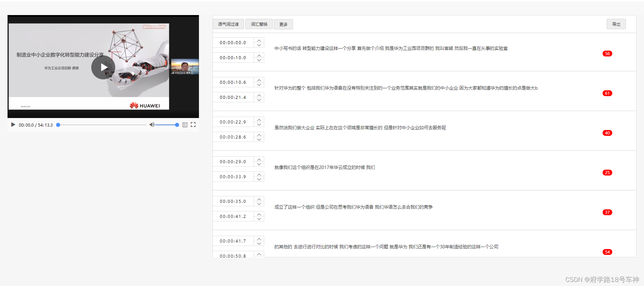The height and width of the screenshot is (286, 644).
Task: Click subtitle text starting with 虽然说我们做大企业
Action: click(x=360, y=128)
